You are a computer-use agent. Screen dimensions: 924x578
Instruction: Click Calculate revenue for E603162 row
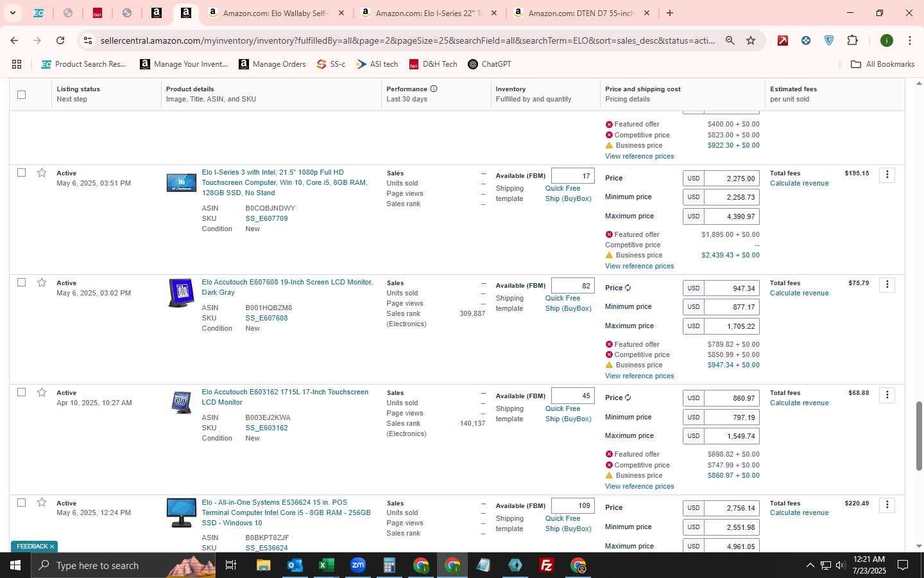click(799, 403)
